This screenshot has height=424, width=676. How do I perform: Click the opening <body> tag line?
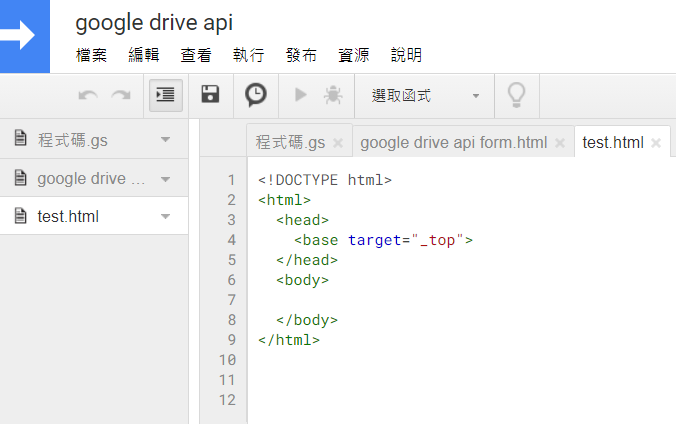point(303,280)
